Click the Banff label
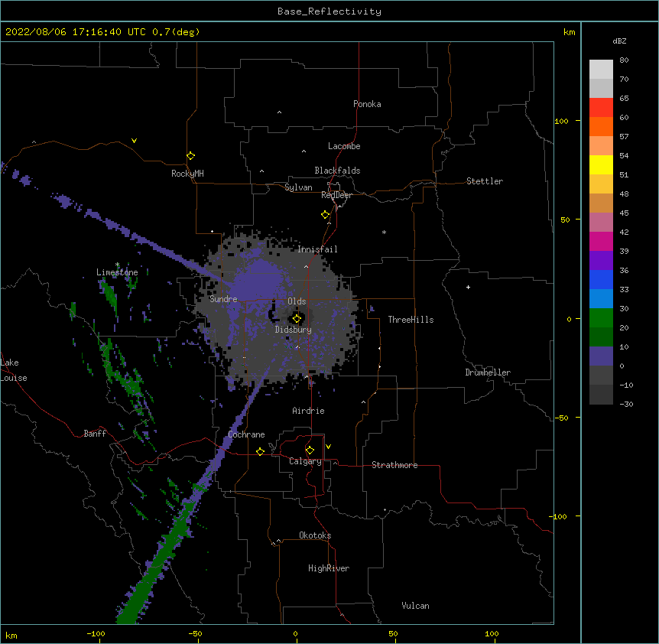 tap(95, 434)
